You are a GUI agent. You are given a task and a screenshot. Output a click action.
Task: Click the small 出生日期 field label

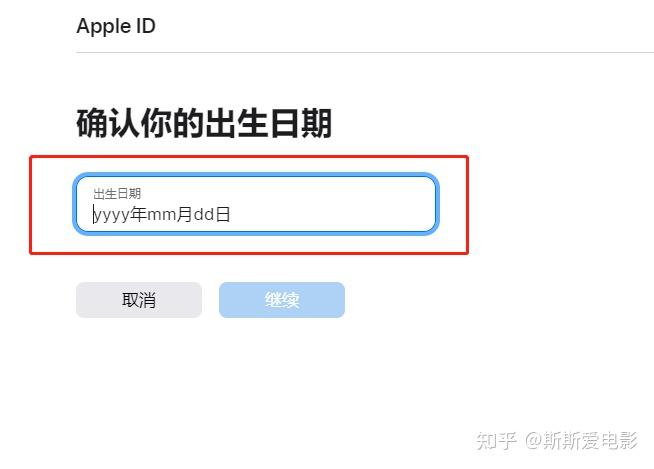(117, 194)
